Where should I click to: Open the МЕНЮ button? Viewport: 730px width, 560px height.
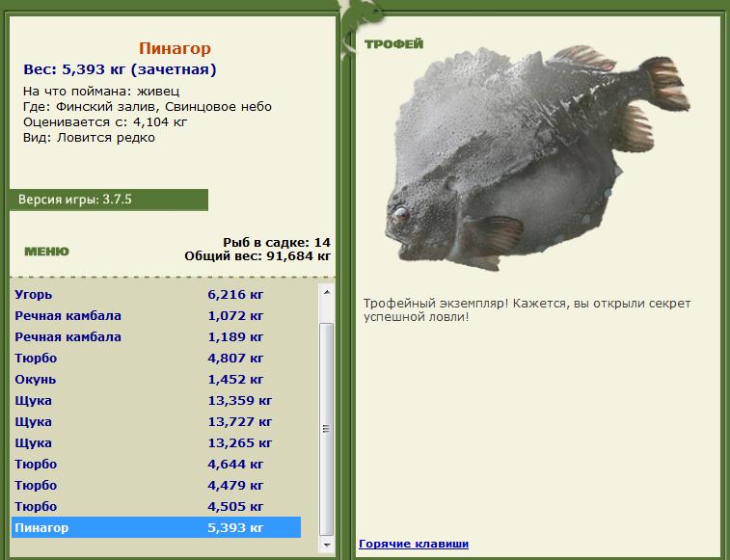click(46, 252)
